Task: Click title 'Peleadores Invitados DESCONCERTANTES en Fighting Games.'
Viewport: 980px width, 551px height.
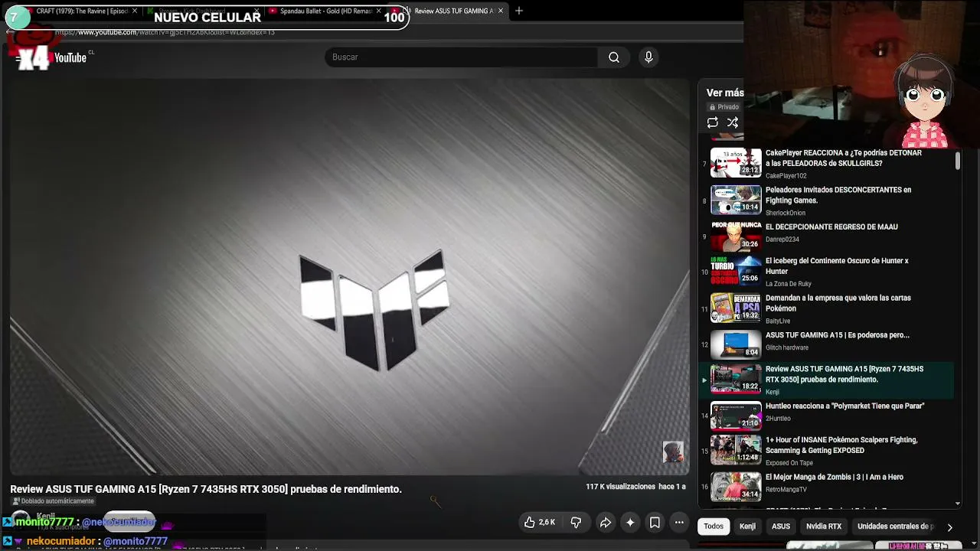Action: (838, 195)
